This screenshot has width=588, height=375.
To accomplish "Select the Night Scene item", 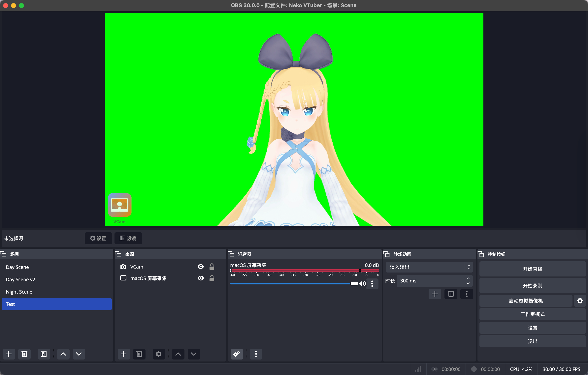I will [x=19, y=292].
